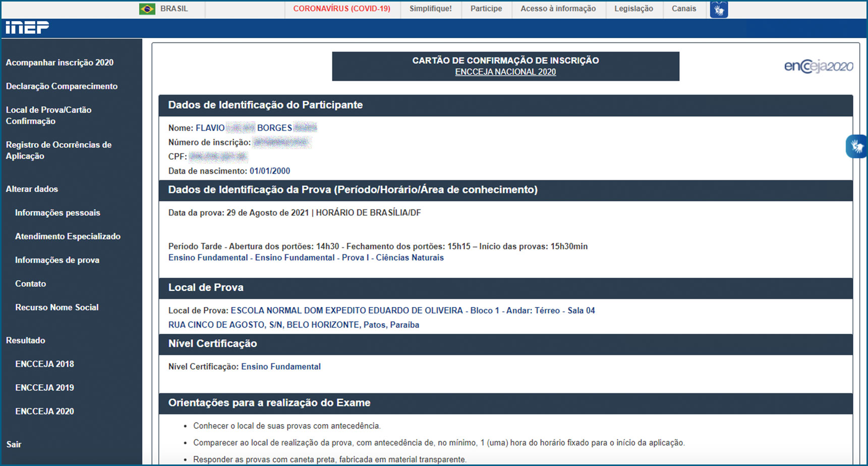Click the Brazilian flag icon
This screenshot has width=868, height=466.
tap(147, 9)
